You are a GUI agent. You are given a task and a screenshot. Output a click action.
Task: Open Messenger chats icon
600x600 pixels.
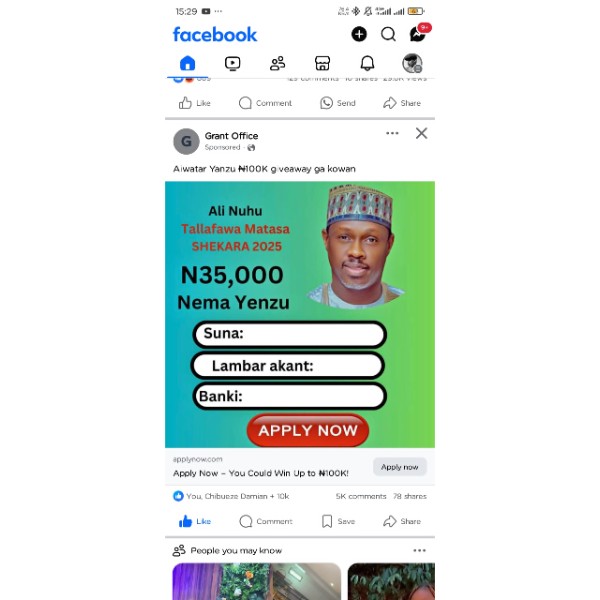417,34
